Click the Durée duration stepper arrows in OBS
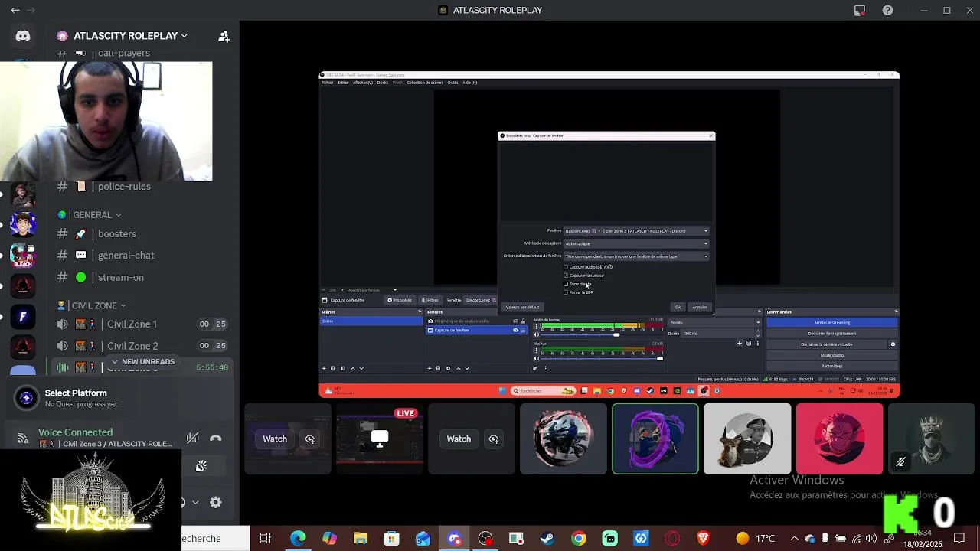The height and width of the screenshot is (551, 980). point(758,333)
